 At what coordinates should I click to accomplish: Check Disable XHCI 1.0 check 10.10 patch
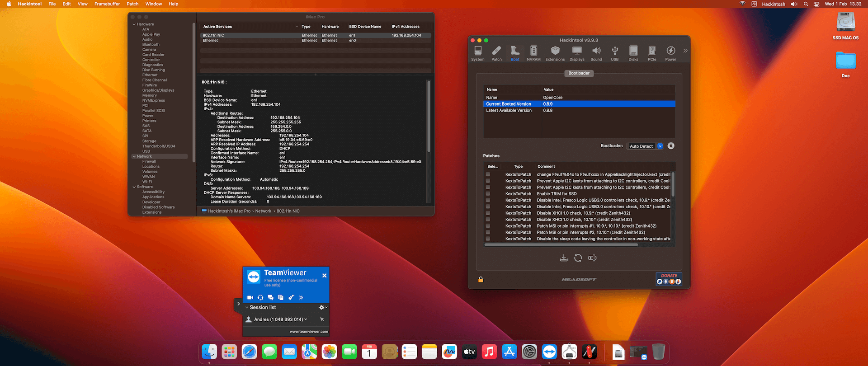[488, 220]
